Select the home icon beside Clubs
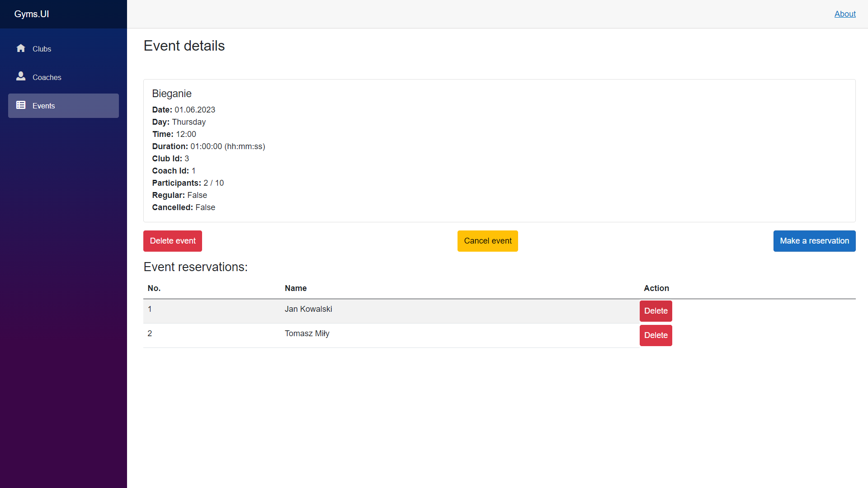This screenshot has height=488, width=868. tap(21, 48)
